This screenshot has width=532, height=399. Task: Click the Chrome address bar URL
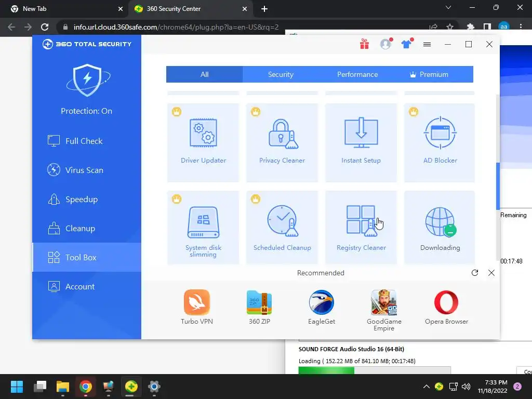click(x=176, y=27)
